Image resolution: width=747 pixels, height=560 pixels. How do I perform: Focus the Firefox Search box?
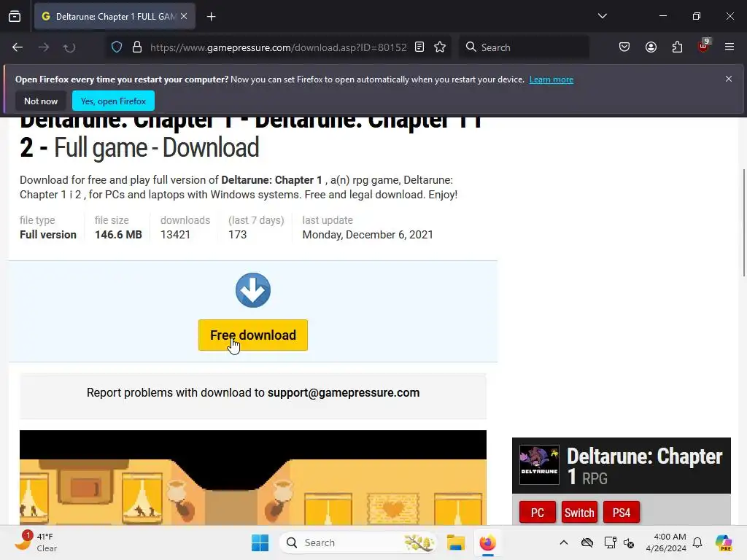(x=524, y=47)
